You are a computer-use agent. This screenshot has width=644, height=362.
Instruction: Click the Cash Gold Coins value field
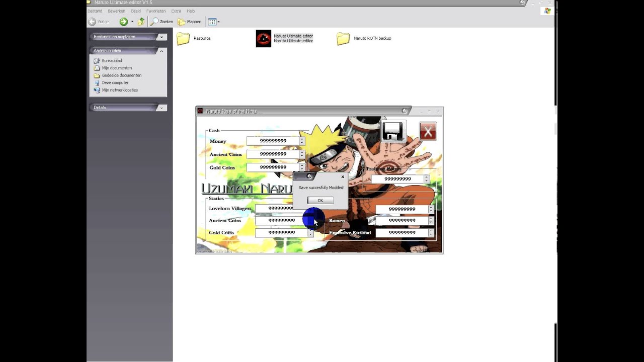[x=273, y=167]
